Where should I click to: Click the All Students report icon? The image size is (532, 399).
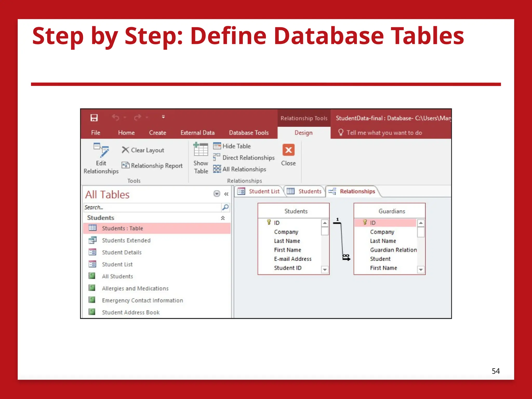click(x=92, y=276)
